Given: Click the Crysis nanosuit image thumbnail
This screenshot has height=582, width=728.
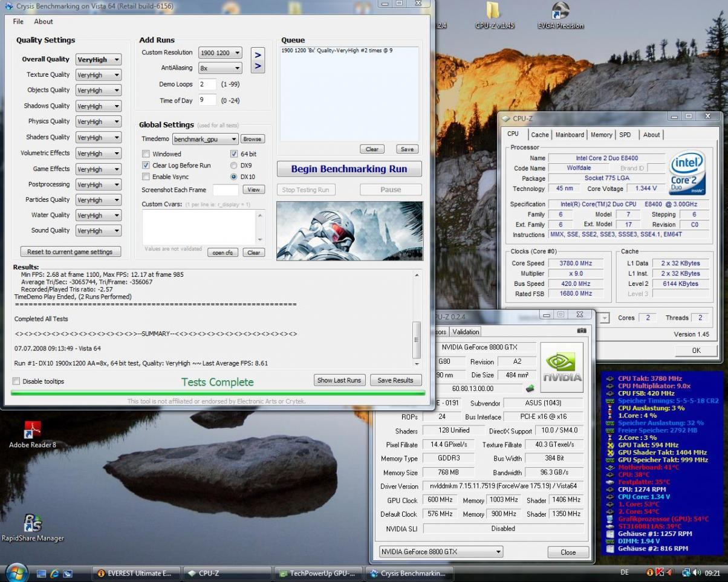Looking at the screenshot, I should pos(349,231).
